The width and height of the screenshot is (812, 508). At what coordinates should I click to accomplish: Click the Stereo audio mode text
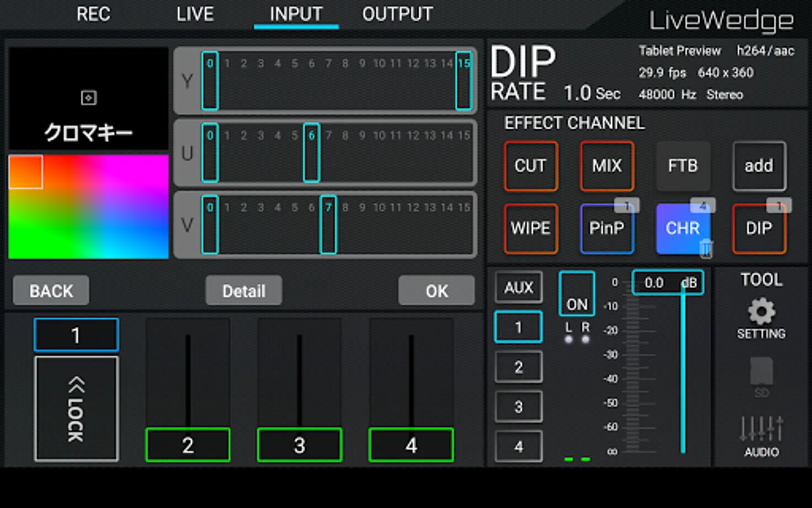pos(725,94)
